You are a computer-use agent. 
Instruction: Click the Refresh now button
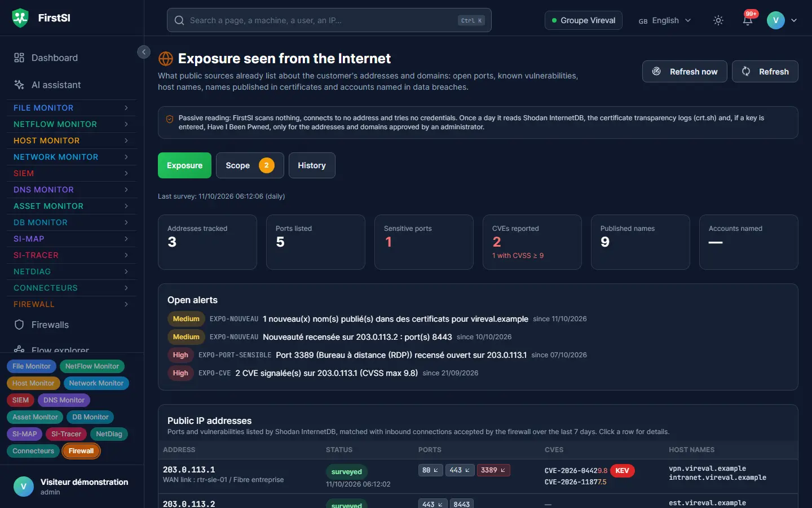click(x=685, y=72)
